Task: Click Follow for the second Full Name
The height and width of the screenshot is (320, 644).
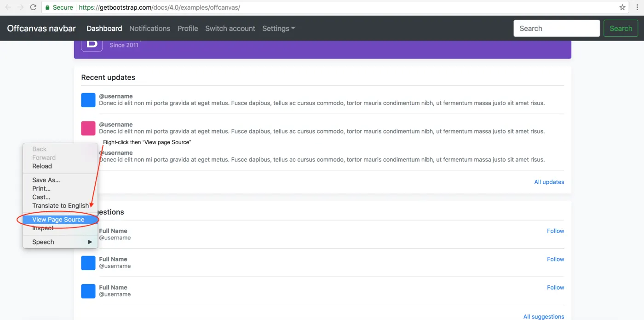Action: (x=555, y=259)
